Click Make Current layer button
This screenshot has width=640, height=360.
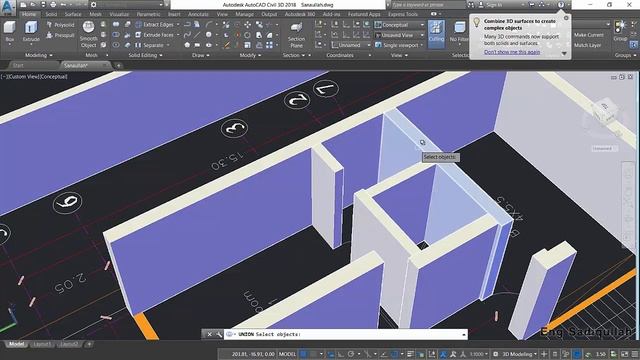coord(589,35)
